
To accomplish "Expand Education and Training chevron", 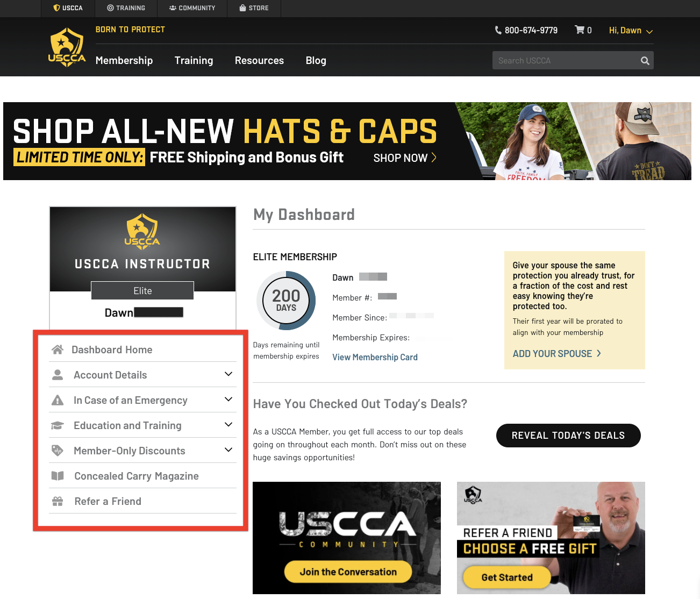I will 228,425.
